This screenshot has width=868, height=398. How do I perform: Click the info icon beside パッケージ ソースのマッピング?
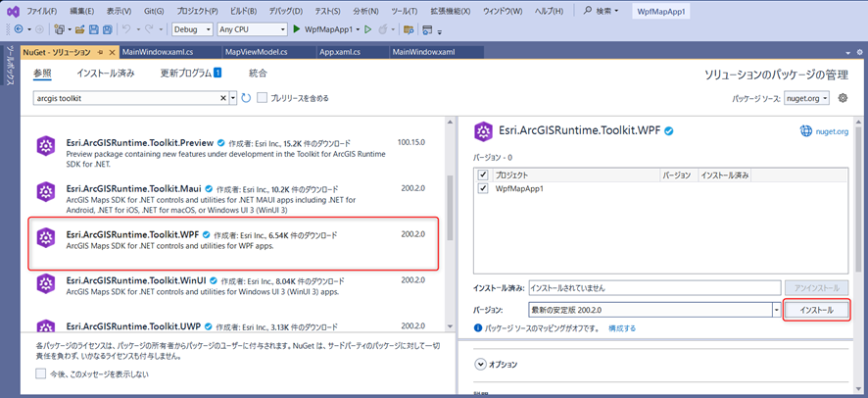(479, 328)
